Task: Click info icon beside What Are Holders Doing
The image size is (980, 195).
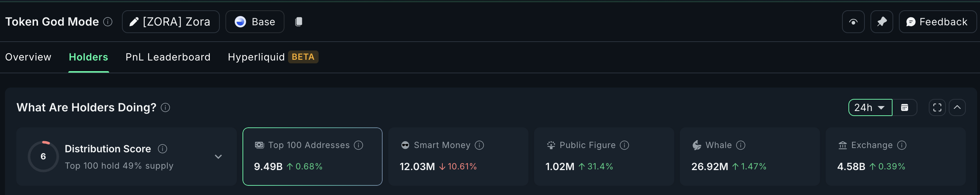Action: pos(165,107)
